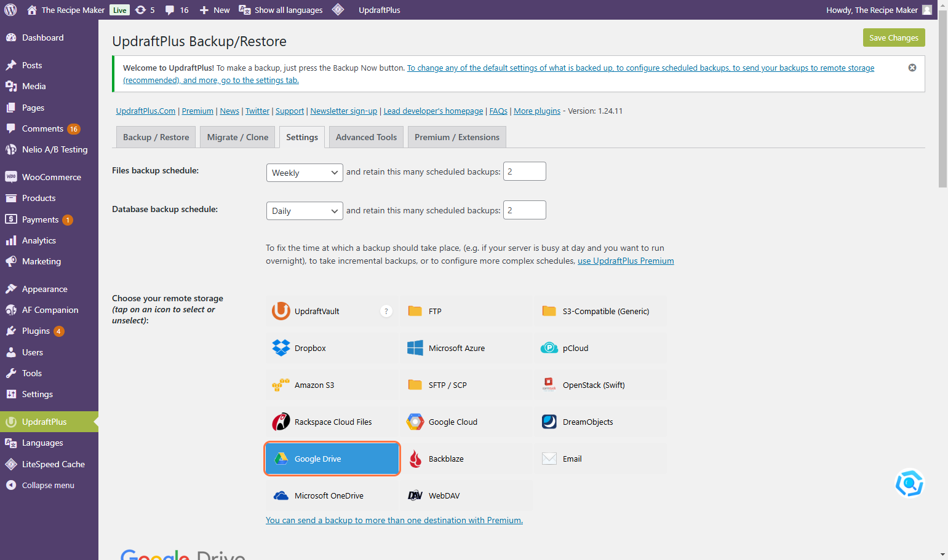Select pCloud storage option
948x560 pixels.
600,348
